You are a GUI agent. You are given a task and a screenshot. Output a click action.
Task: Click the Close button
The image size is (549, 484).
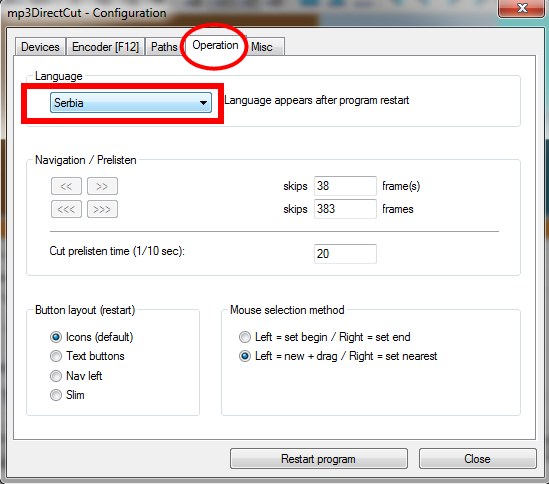point(478,459)
